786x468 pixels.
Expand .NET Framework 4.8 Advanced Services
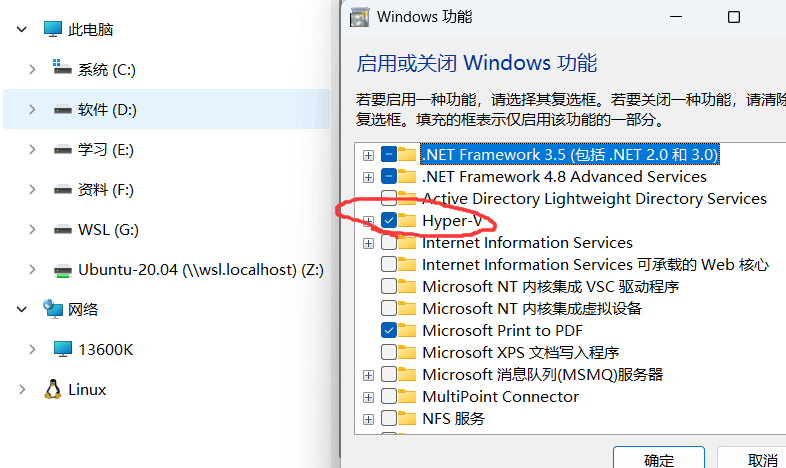pos(368,177)
